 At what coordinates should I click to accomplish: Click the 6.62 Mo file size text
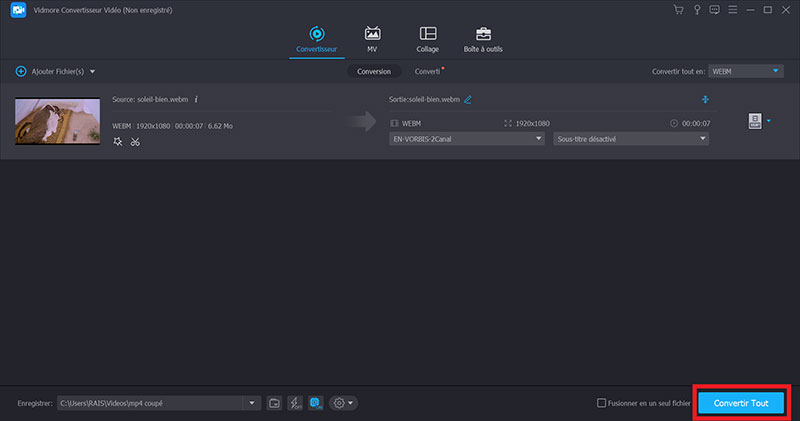220,126
